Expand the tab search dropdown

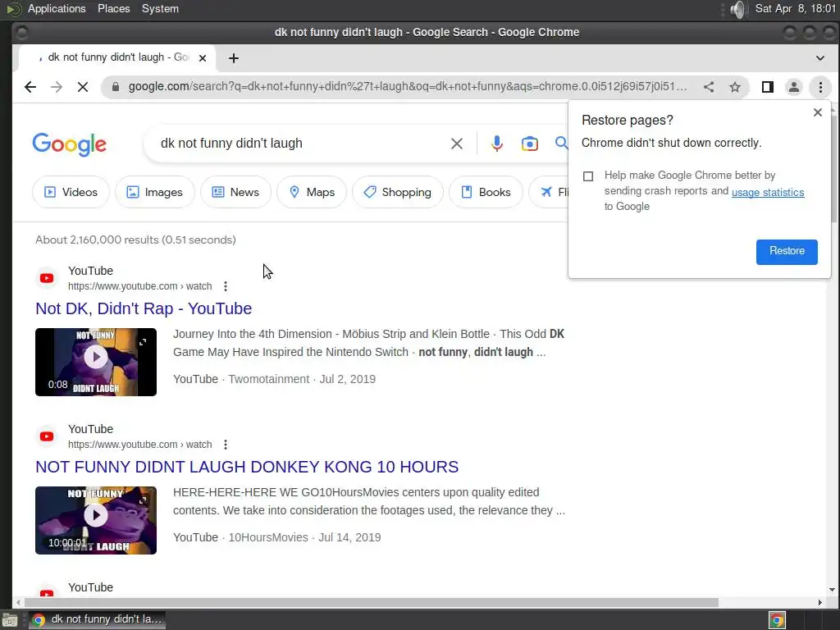(x=819, y=58)
